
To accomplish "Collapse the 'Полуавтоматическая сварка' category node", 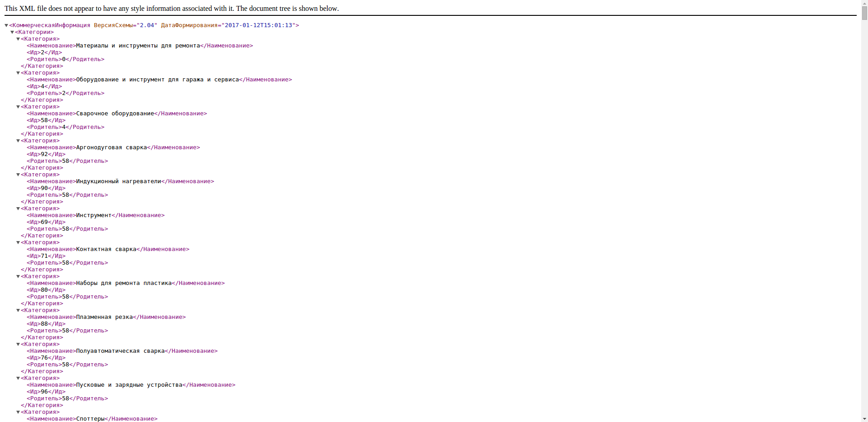I will 18,344.
